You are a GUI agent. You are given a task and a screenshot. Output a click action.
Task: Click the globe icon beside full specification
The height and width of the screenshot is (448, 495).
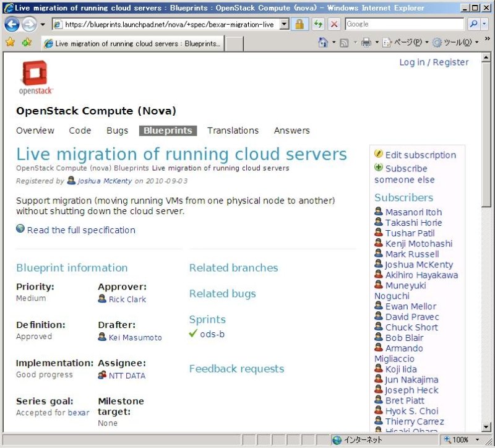(20, 228)
